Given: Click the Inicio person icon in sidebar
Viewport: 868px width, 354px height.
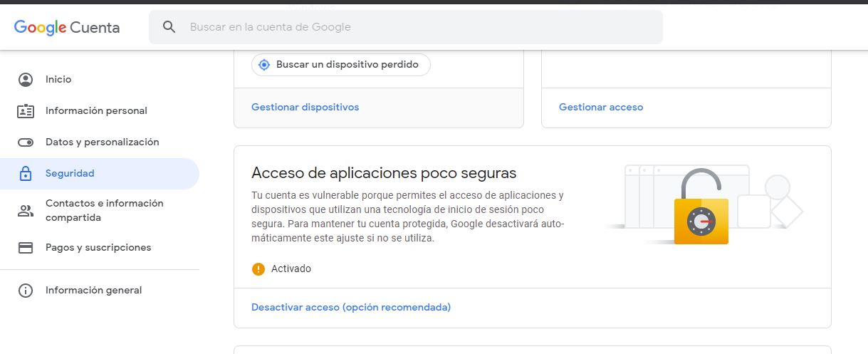Looking at the screenshot, I should click(26, 80).
